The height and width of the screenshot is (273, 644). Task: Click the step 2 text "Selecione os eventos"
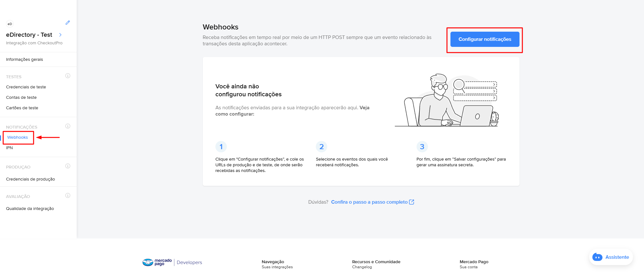[352, 162]
